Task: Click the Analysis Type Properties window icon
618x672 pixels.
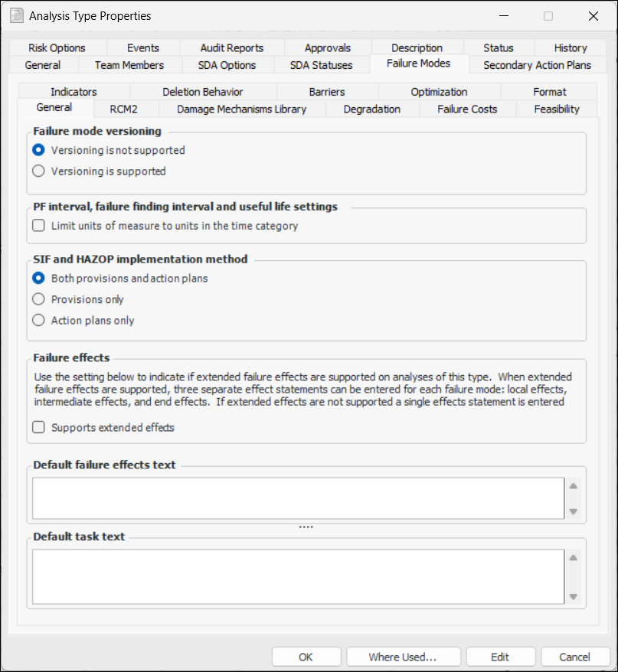Action: coord(15,15)
